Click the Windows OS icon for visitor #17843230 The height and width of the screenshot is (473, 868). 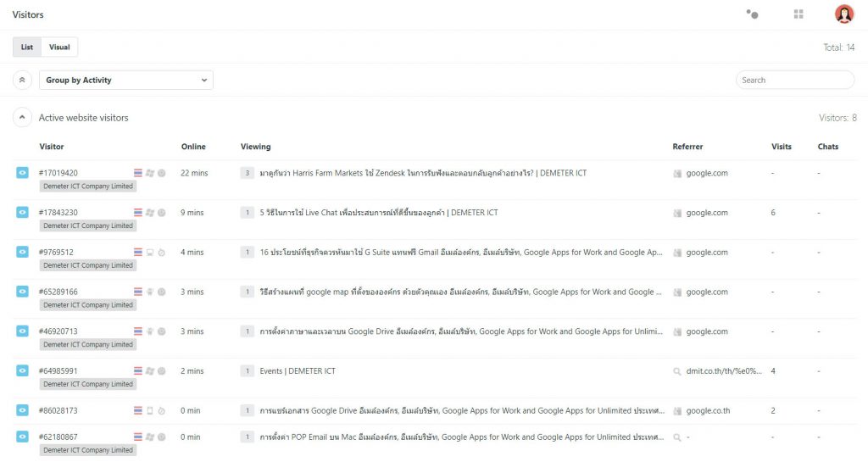pyautogui.click(x=149, y=213)
